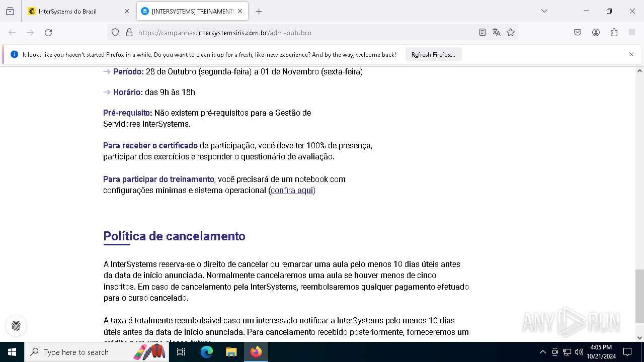Open Task View on taskbar
This screenshot has width=644, height=362.
(x=181, y=352)
